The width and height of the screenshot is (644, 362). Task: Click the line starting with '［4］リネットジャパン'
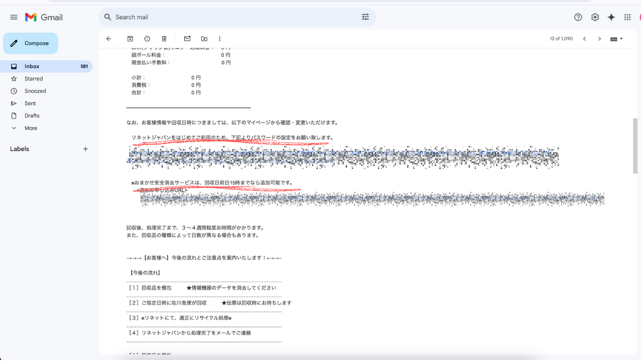tap(190, 333)
